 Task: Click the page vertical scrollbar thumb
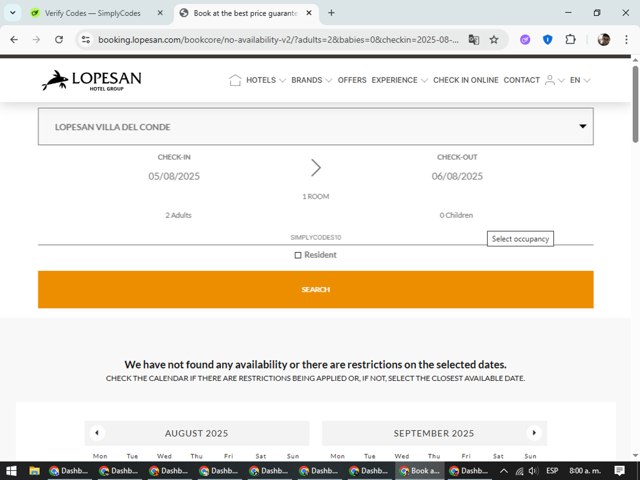click(x=635, y=104)
